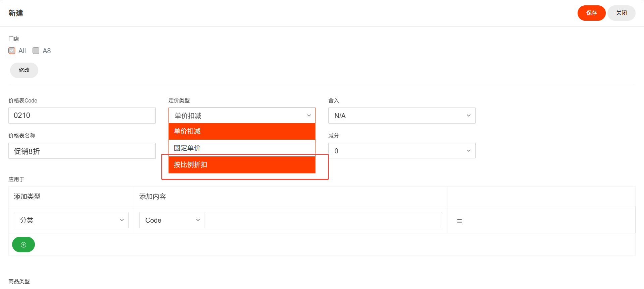Focus the 价格表Code field containing 0210
Viewport: 644px width, 289px height.
(82, 116)
